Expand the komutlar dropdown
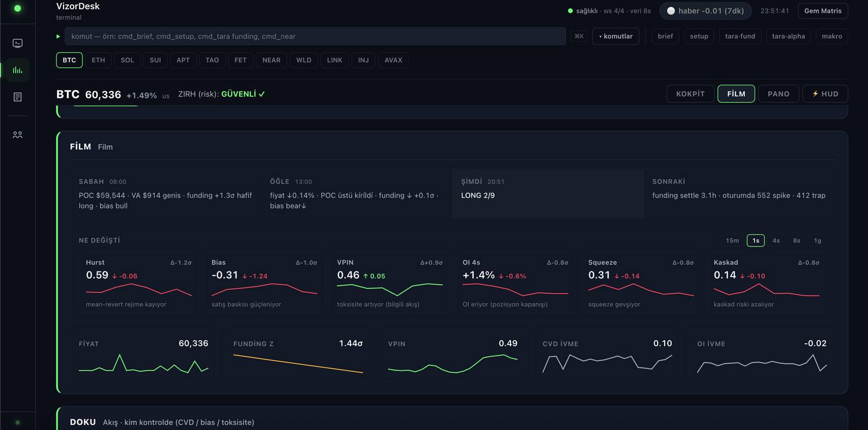This screenshot has height=430, width=868. pos(616,36)
